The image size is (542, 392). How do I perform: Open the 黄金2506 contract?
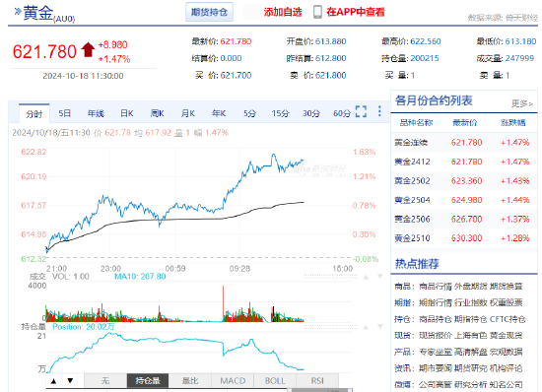(464, 219)
